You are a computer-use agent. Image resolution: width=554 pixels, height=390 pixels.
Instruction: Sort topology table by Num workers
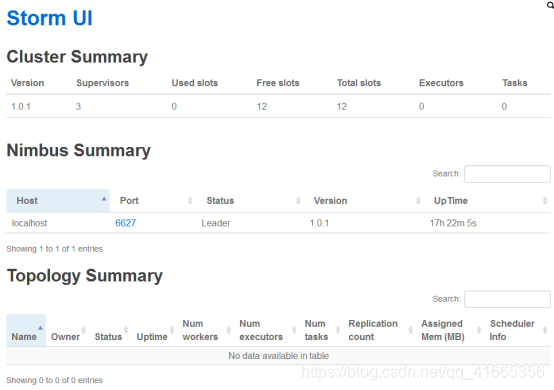[x=206, y=330]
